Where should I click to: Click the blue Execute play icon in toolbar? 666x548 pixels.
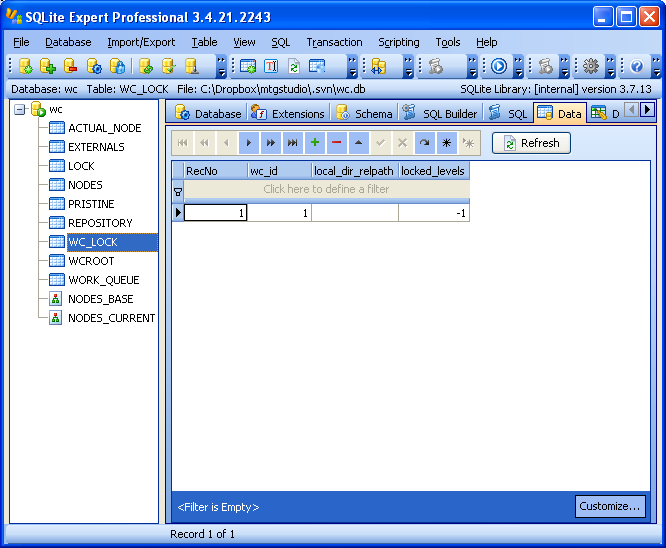(x=499, y=66)
